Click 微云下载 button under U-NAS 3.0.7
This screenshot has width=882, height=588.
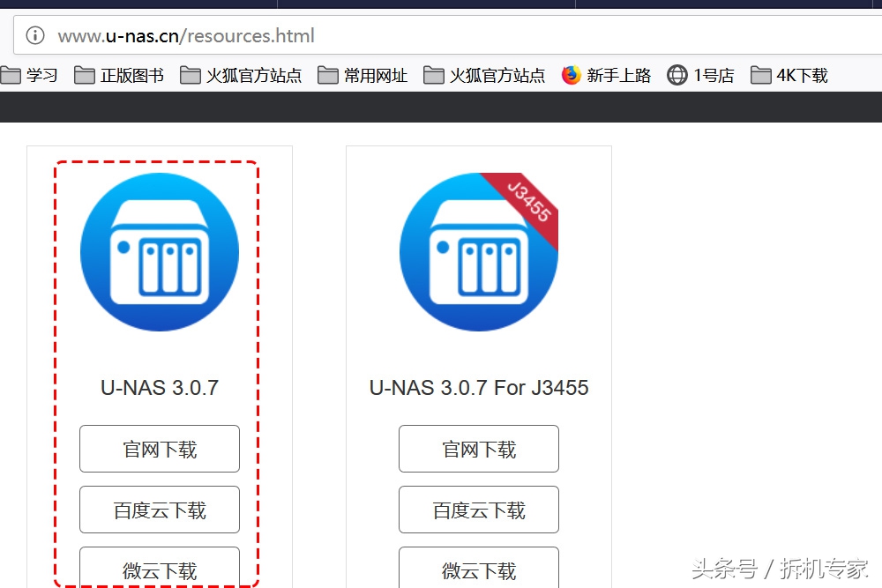tap(160, 568)
